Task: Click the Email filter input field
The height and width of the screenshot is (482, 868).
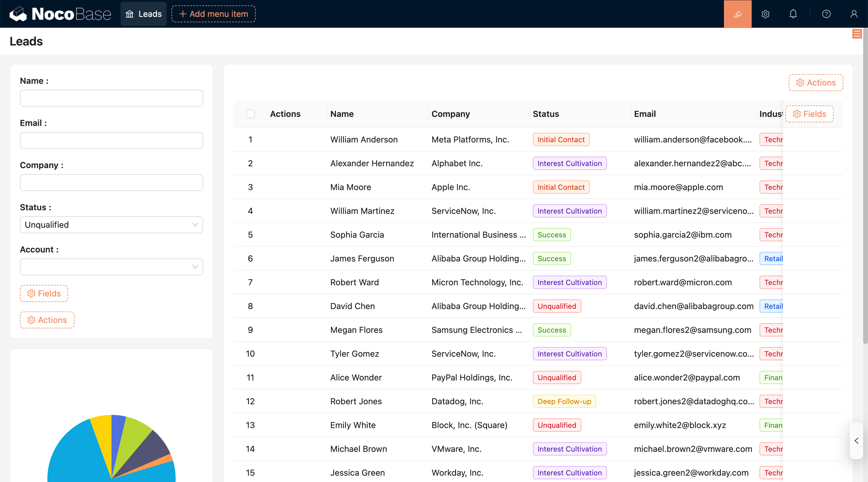Action: [x=111, y=140]
